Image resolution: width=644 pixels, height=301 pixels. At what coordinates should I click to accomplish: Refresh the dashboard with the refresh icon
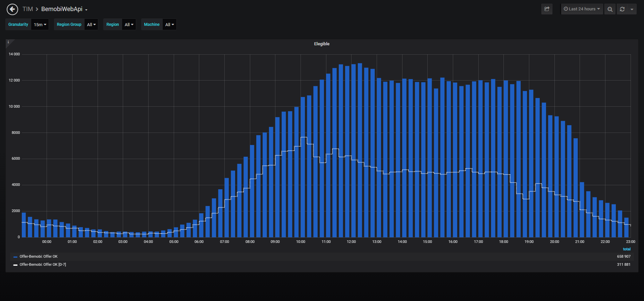pos(622,9)
